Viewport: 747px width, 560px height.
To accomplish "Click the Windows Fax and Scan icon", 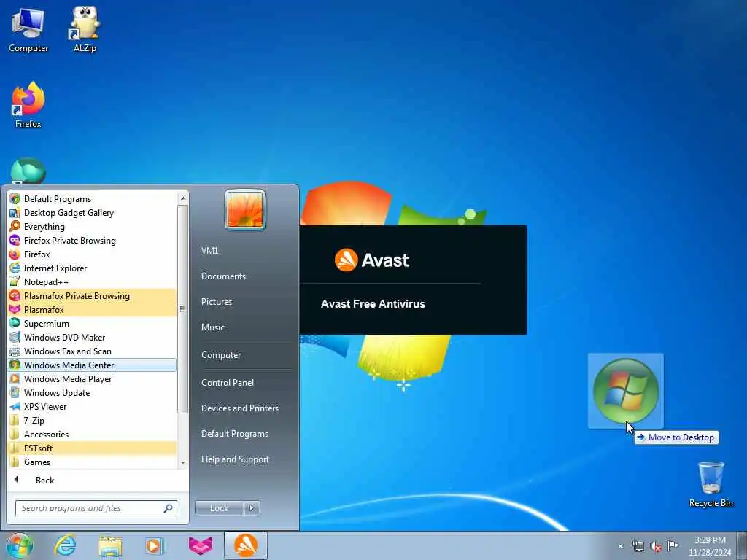I will click(x=15, y=351).
